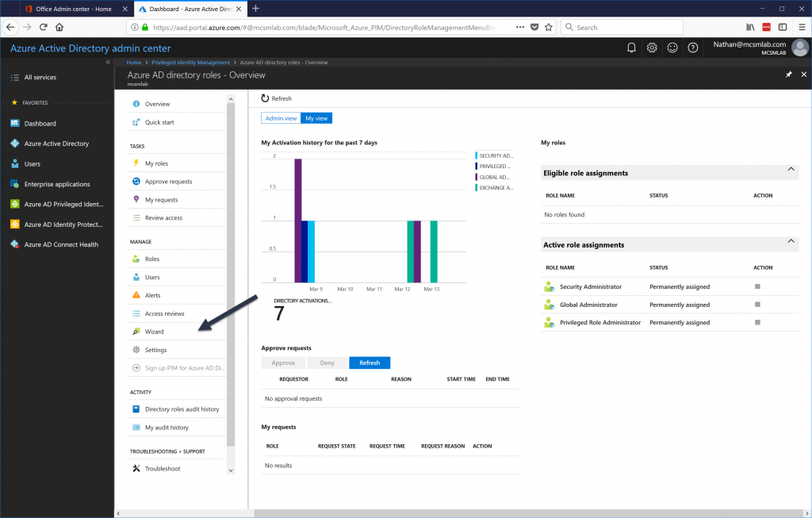Open the notifications bell
Screen dimensions: 812x518
point(630,48)
